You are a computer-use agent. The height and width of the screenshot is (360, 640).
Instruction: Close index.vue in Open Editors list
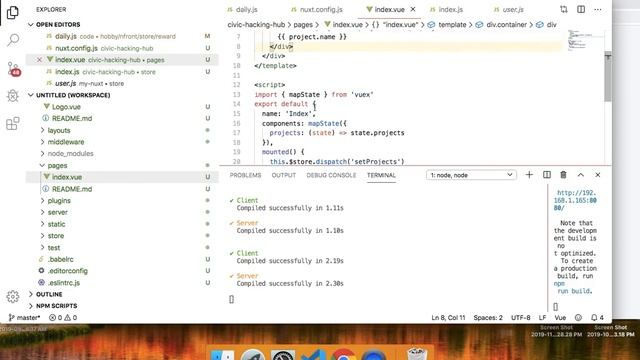click(x=39, y=60)
